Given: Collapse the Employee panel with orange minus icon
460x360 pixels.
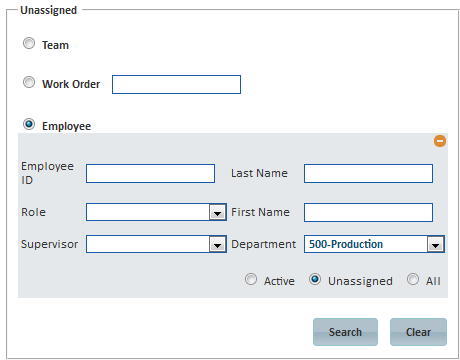Looking at the screenshot, I should [x=440, y=141].
